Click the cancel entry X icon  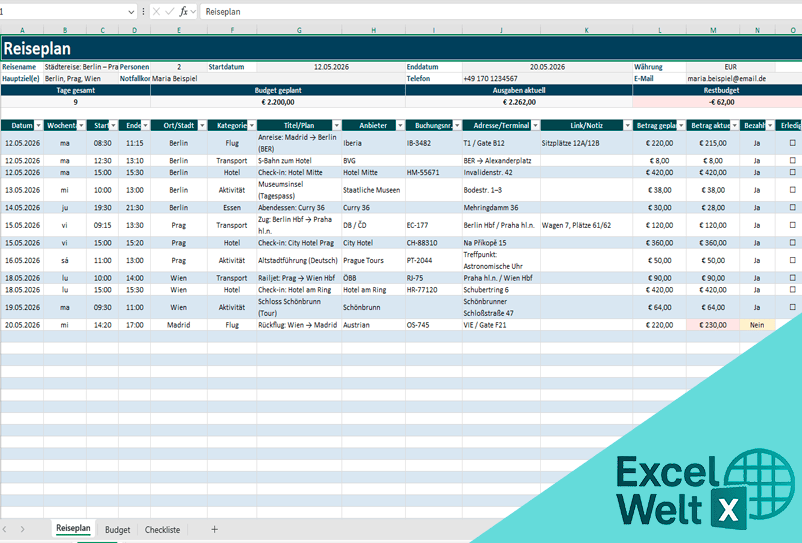pos(156,11)
